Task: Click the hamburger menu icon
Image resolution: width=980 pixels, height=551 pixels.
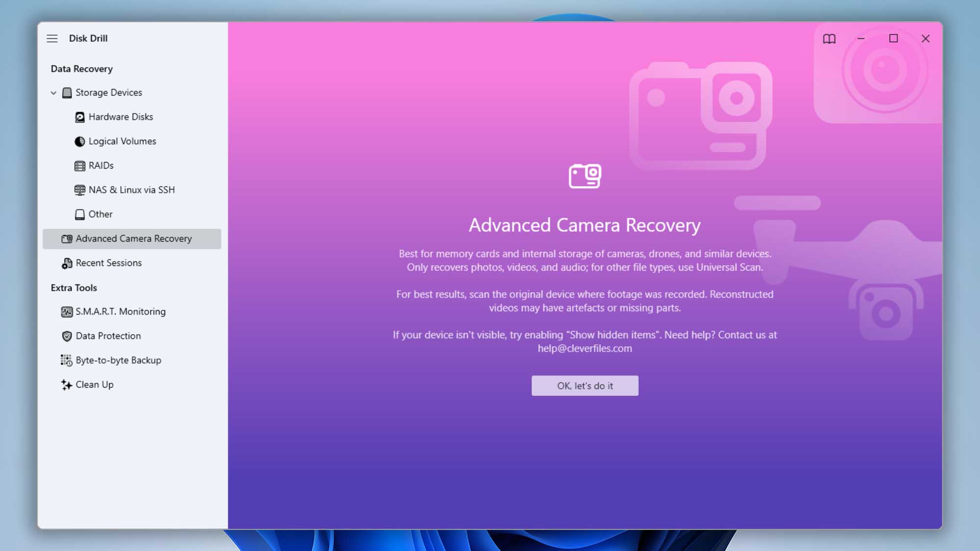Action: 52,38
